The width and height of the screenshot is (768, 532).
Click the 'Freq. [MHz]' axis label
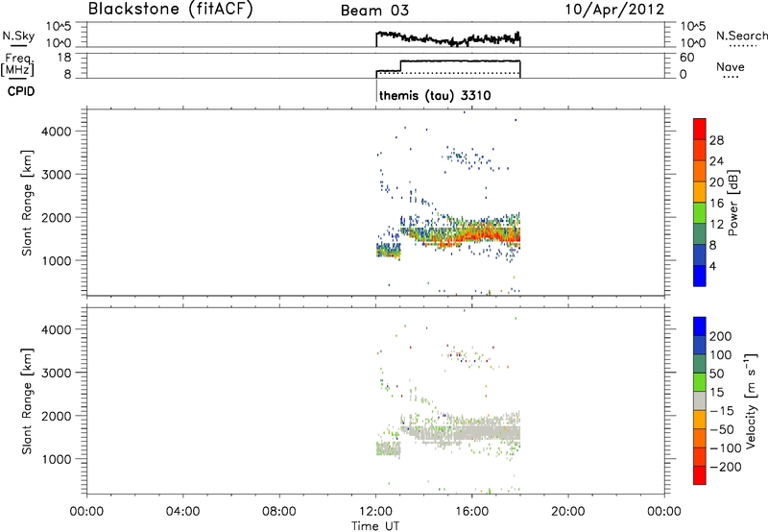pos(18,65)
